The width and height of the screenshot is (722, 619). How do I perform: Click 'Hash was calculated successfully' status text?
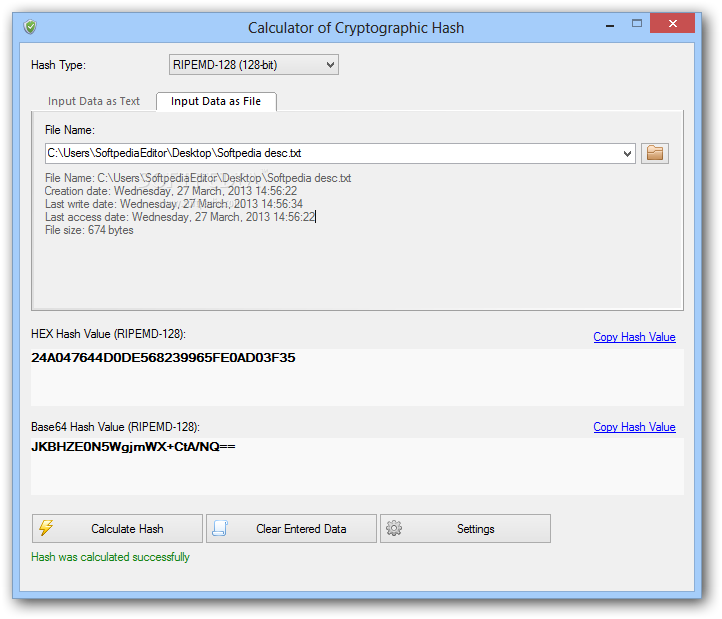111,557
